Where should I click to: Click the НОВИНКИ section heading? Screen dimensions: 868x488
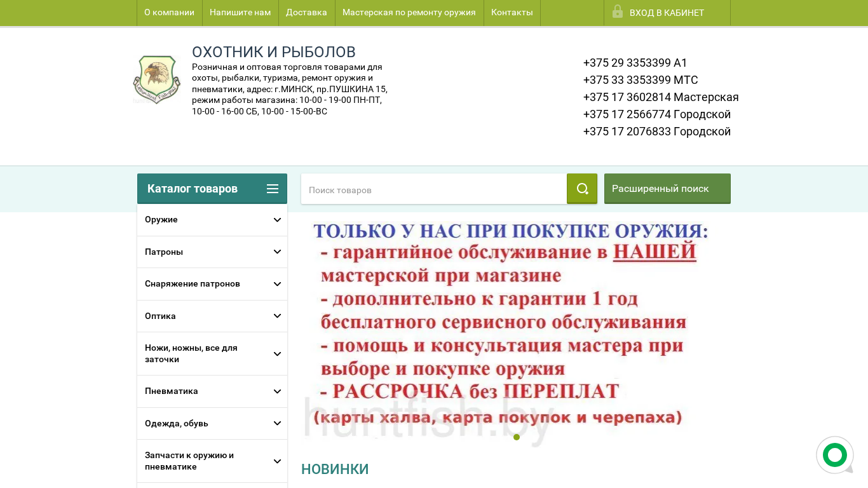click(x=335, y=469)
